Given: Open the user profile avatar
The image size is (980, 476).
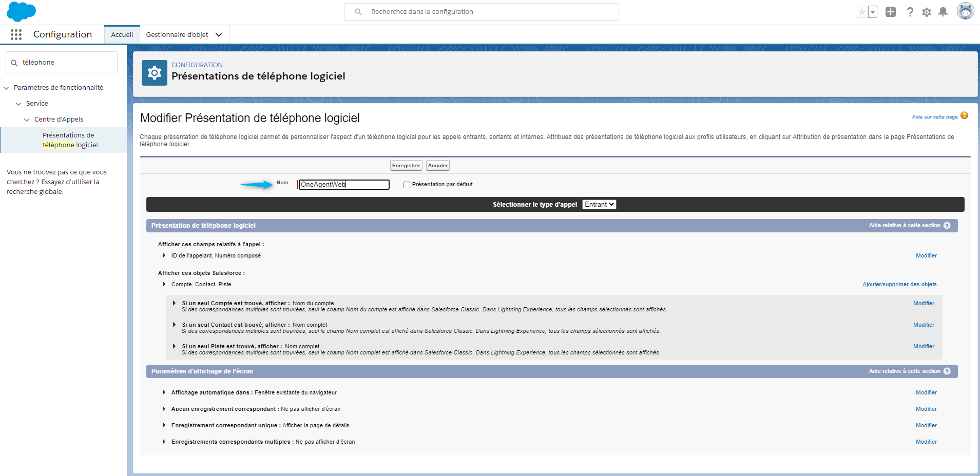Looking at the screenshot, I should pos(965,11).
